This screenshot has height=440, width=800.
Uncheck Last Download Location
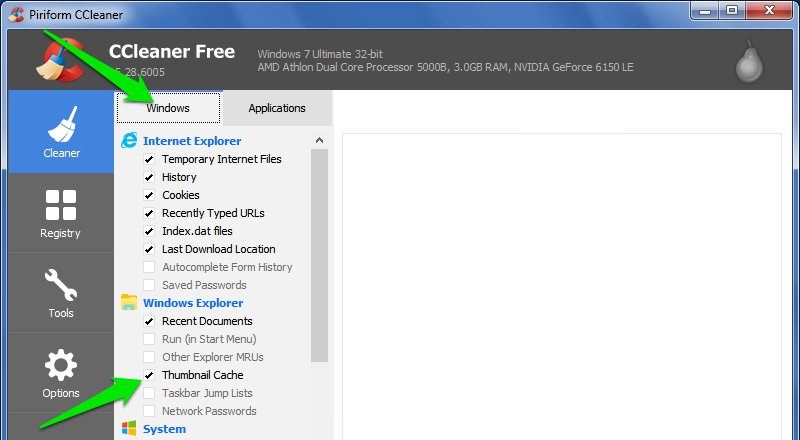(149, 249)
